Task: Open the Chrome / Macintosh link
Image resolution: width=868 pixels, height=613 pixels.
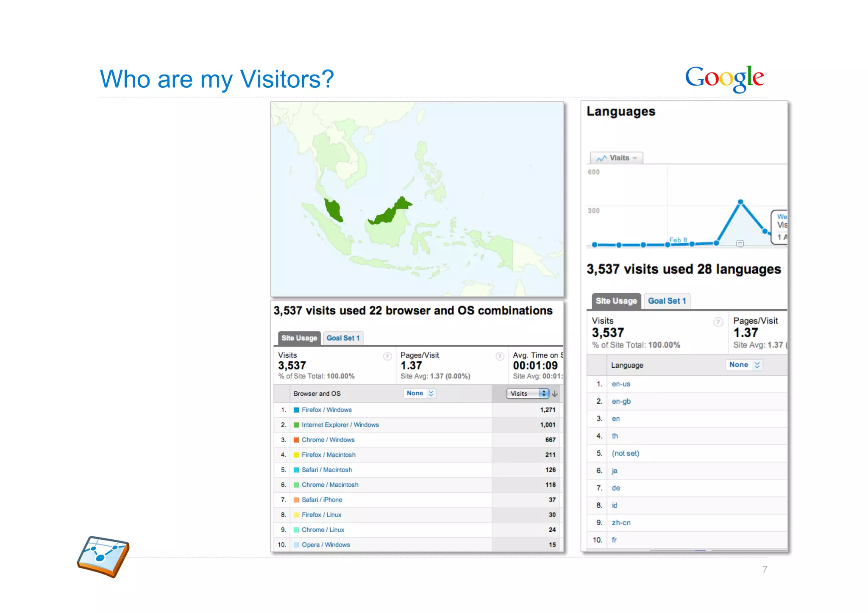Action: (x=330, y=485)
